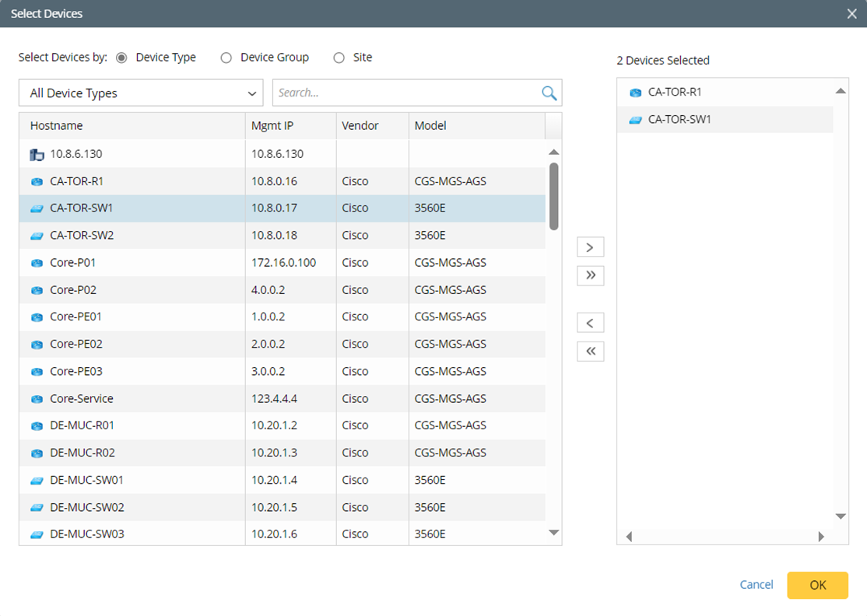Select the Device Group radio button
Image resolution: width=867 pixels, height=616 pixels.
click(226, 58)
